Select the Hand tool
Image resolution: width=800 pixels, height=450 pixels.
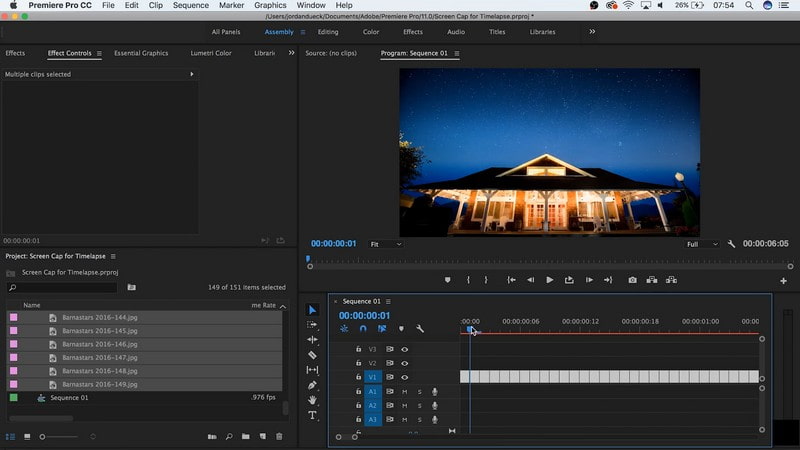point(312,400)
